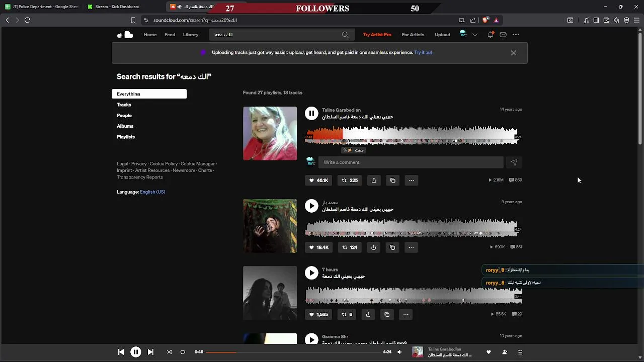The width and height of the screenshot is (644, 362).
Task: Open the SoundCloud logo home link
Action: [x=125, y=35]
